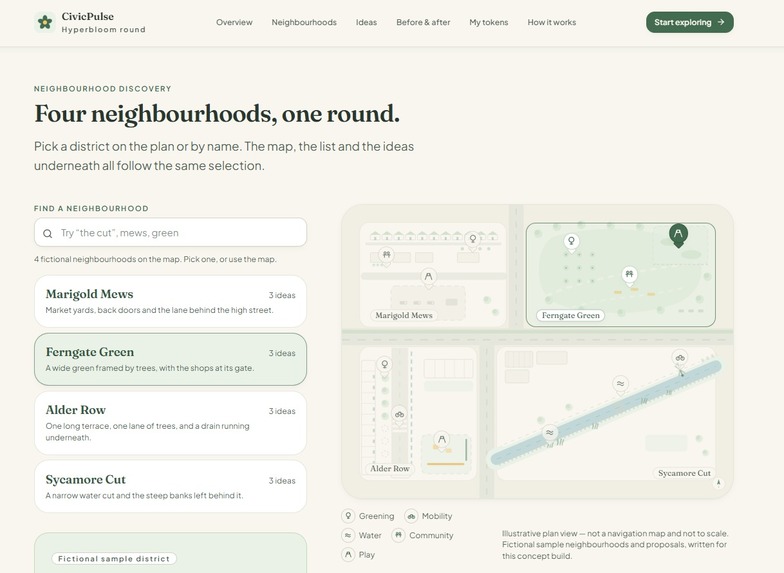
Task: Toggle the Greening legend filter
Action: coord(368,516)
